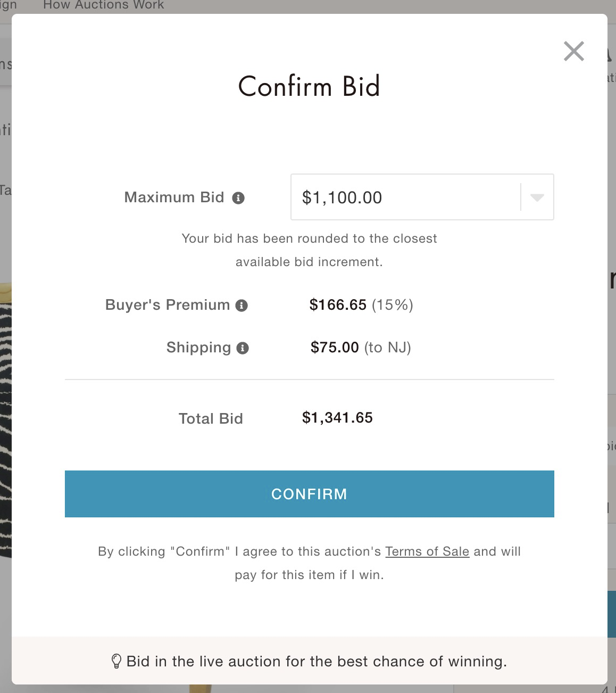The image size is (616, 693).
Task: Confirm the bid with the CONFIRM button
Action: (309, 493)
